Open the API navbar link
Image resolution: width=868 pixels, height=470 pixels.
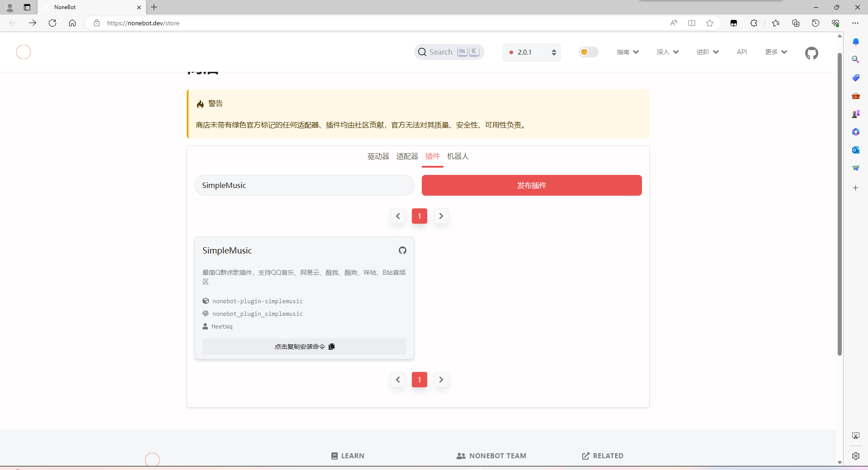[742, 52]
